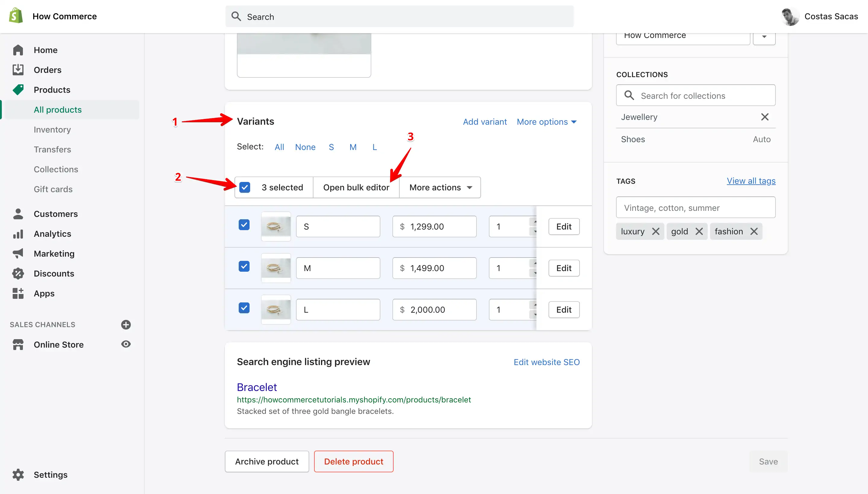Expand the More options dropdown
The image size is (868, 494).
click(x=546, y=122)
